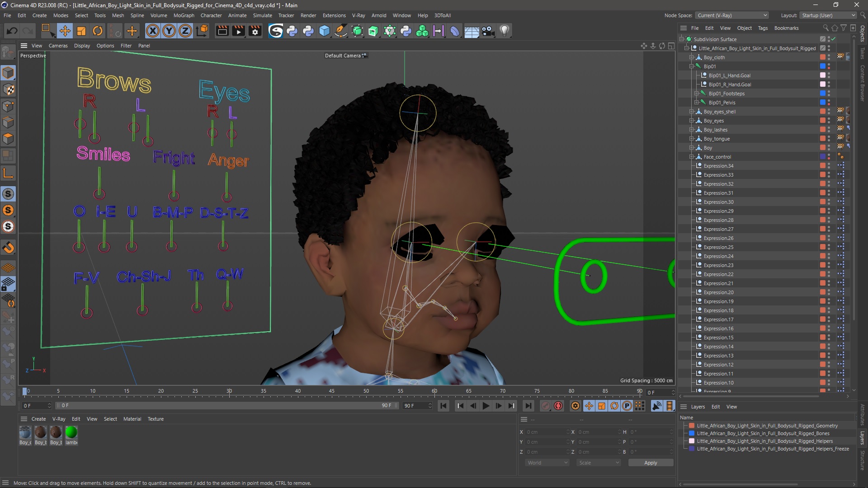Click the Bones layer blue color swatch

(691, 433)
